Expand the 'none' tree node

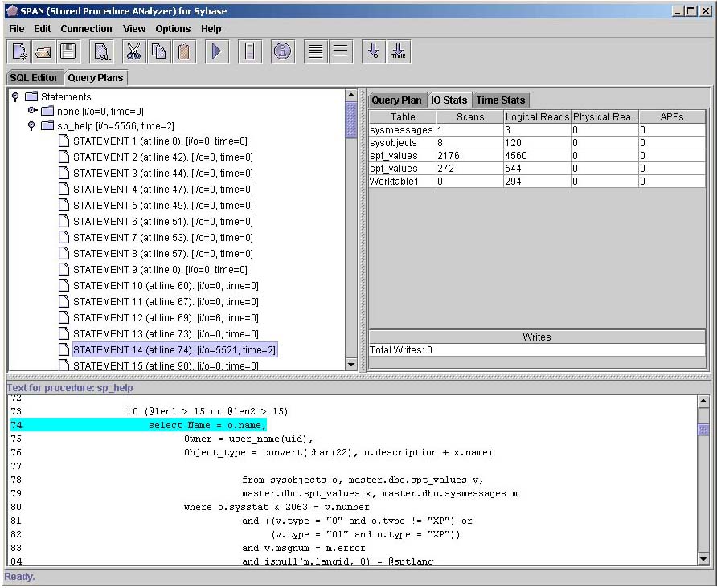tap(31, 111)
